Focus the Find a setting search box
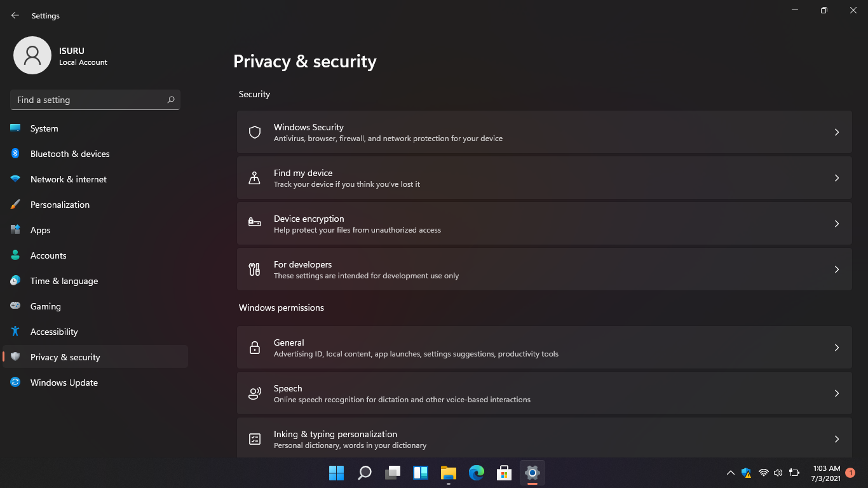The image size is (868, 488). pyautogui.click(x=95, y=100)
